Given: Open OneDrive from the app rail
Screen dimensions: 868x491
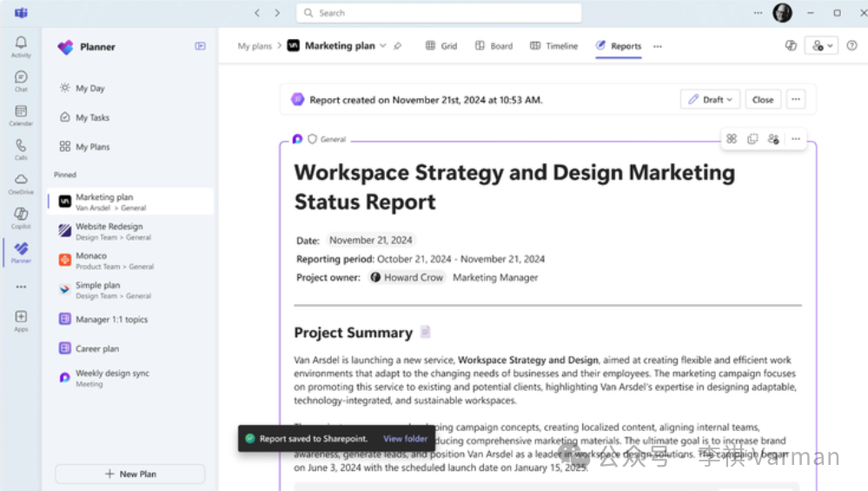Looking at the screenshot, I should pos(21,184).
